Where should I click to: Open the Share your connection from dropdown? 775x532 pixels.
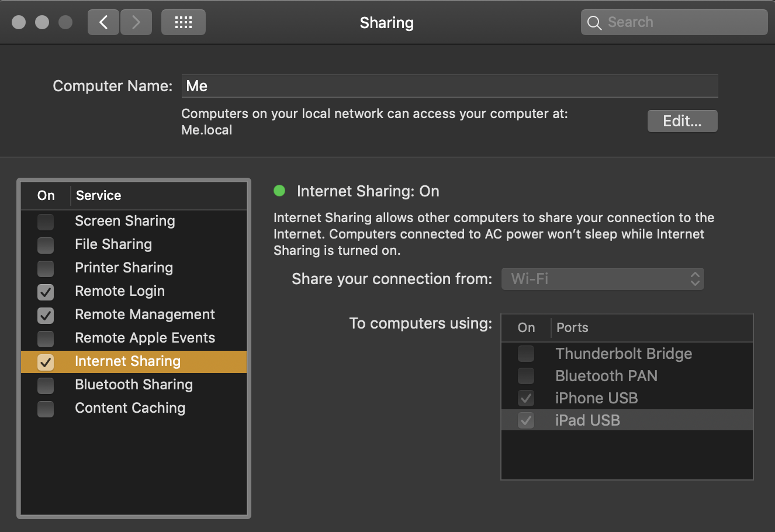click(603, 279)
